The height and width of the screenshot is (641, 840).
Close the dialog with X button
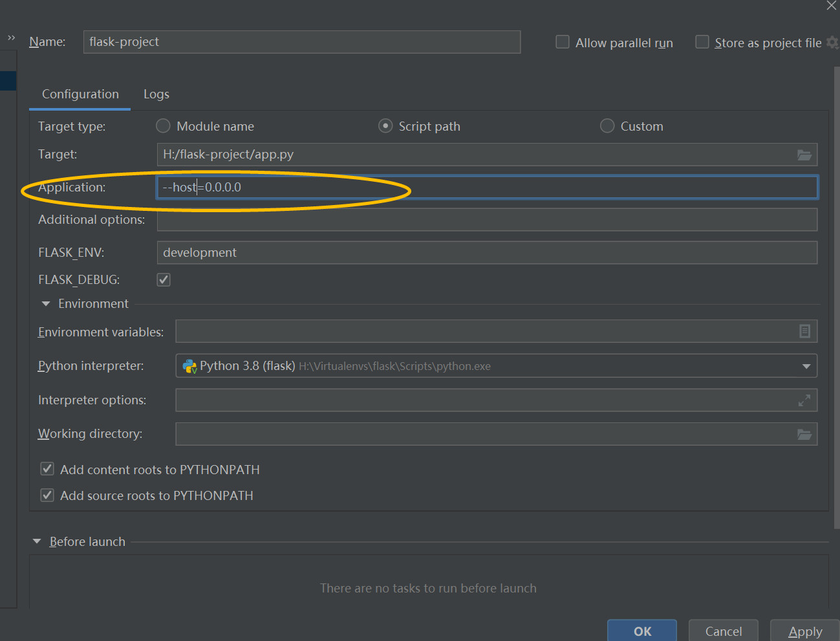coord(832,6)
